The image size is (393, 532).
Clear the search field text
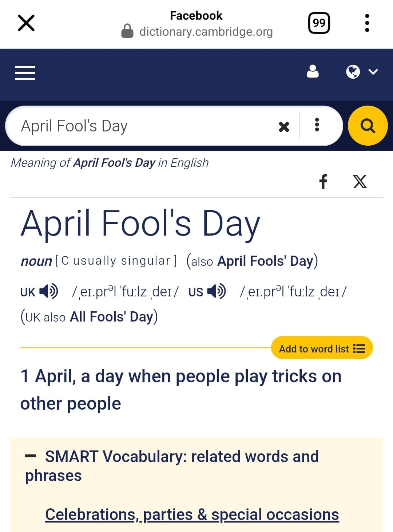coord(284,127)
